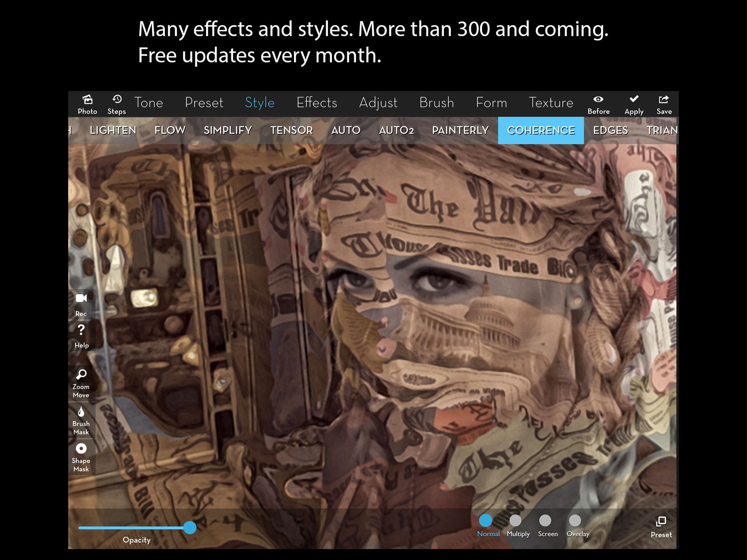The width and height of the screenshot is (747, 560).
Task: Enable the Overlay blend mode
Action: pyautogui.click(x=575, y=520)
